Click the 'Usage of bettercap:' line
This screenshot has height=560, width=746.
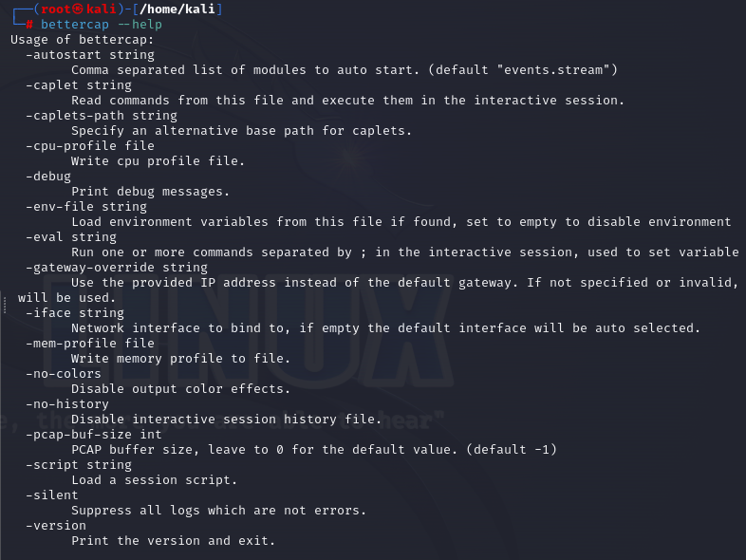(83, 39)
